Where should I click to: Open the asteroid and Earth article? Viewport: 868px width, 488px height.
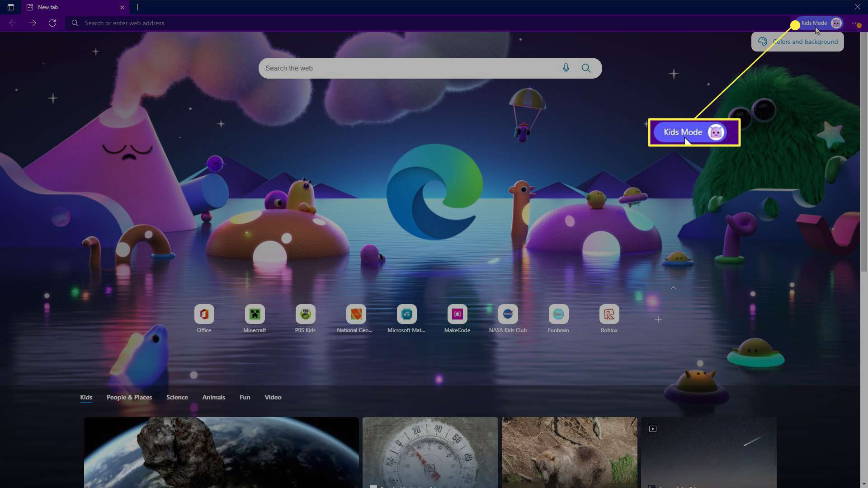tap(222, 452)
